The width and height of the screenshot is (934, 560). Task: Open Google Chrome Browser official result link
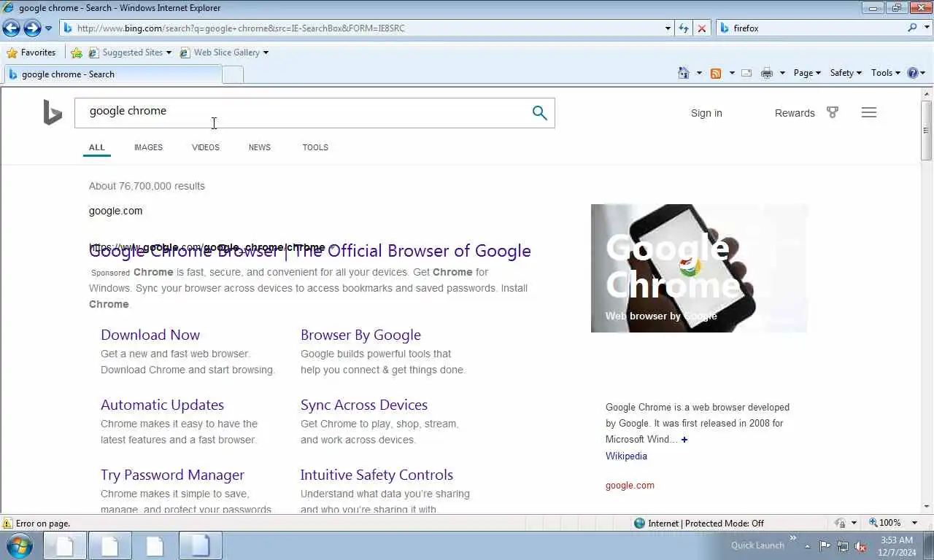310,251
